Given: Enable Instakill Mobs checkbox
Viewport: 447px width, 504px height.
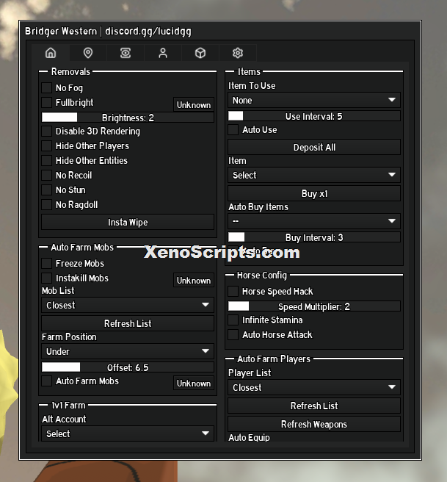Looking at the screenshot, I should 46,278.
